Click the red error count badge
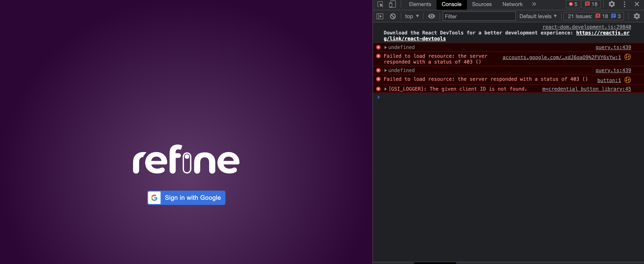Screen dimensions: 644x264 pos(573,4)
